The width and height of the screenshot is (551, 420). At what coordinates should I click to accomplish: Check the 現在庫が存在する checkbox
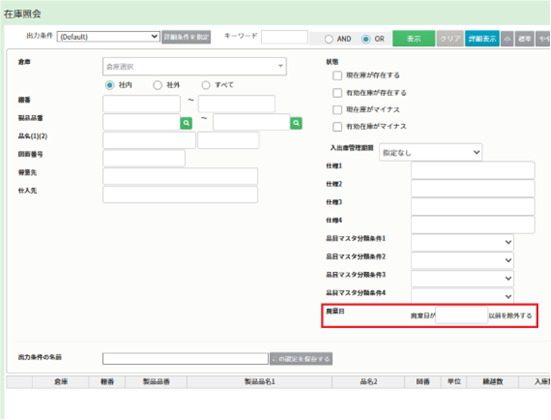pos(337,76)
